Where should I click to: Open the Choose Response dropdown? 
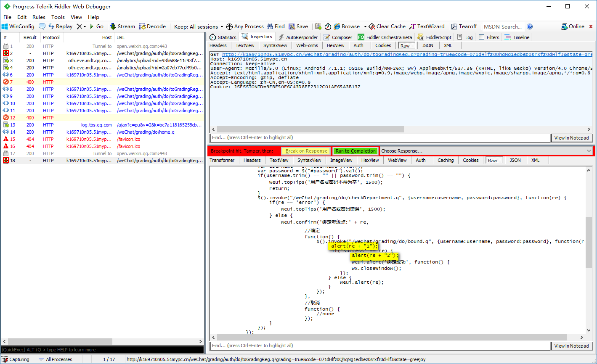point(487,151)
